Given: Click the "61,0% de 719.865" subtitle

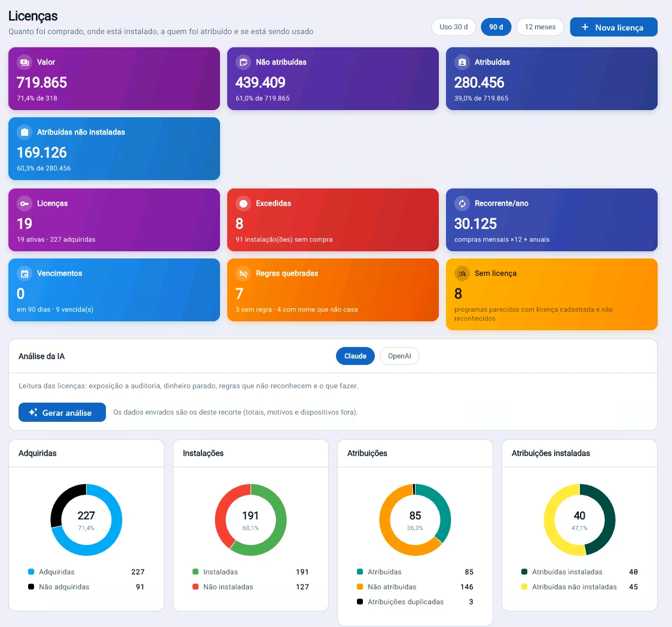Looking at the screenshot, I should 262,98.
